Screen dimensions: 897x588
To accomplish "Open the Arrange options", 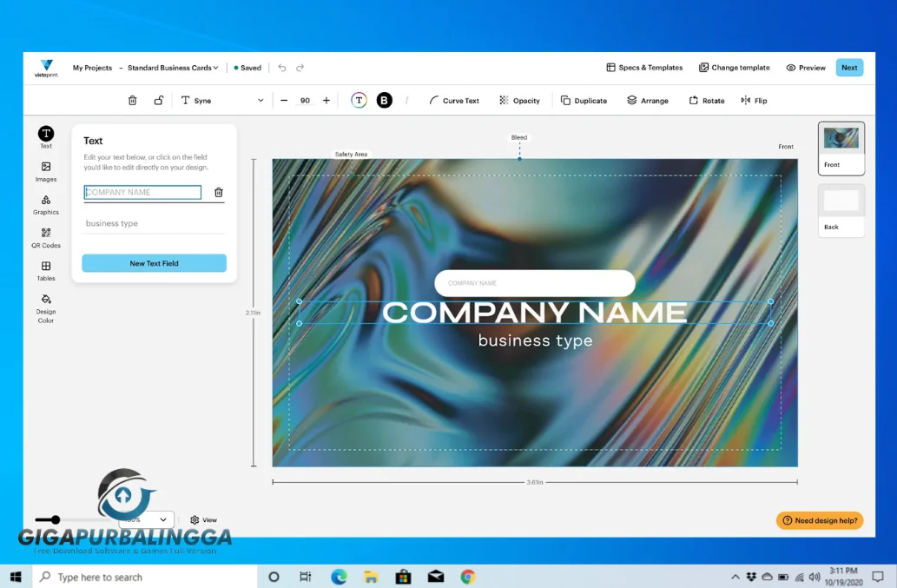I will 647,100.
